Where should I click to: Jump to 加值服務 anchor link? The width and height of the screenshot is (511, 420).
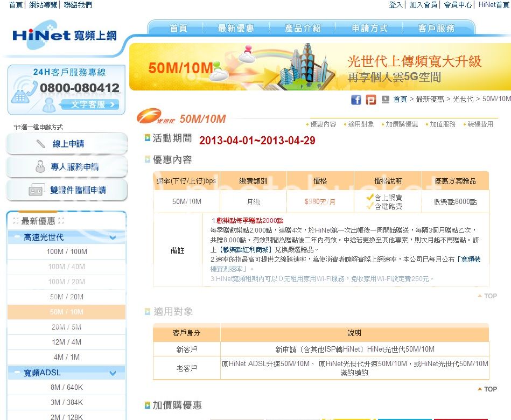pos(443,124)
